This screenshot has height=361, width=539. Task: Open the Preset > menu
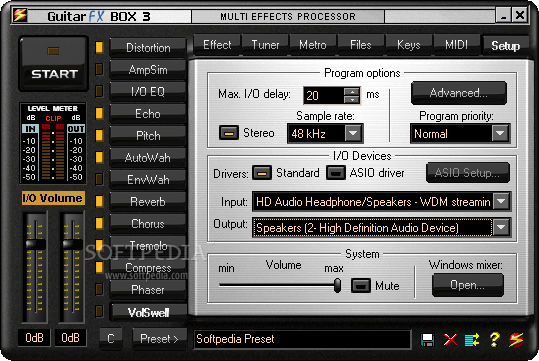160,339
